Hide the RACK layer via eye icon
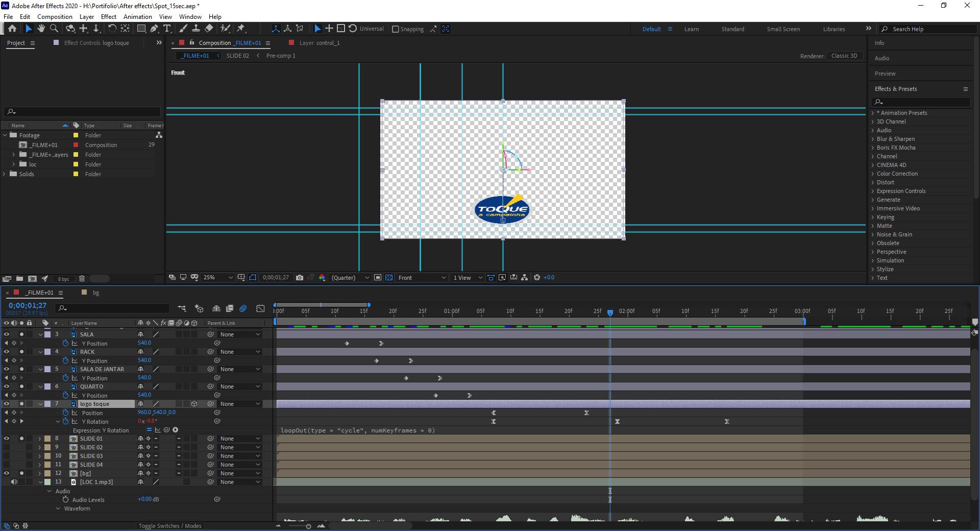 click(7, 352)
